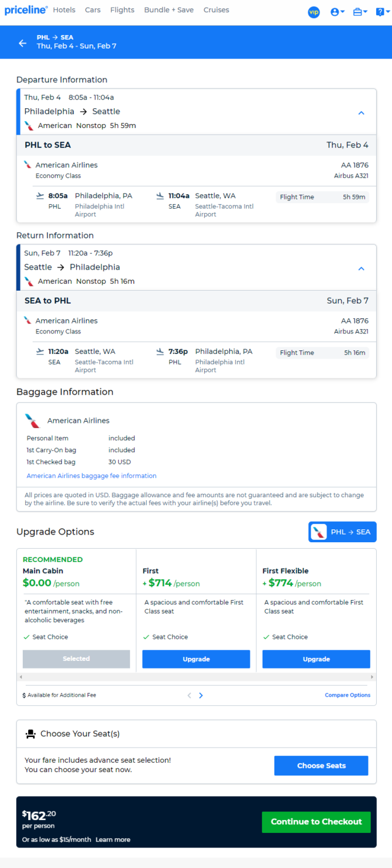Click the PHL → SEA flight selector button

(342, 532)
